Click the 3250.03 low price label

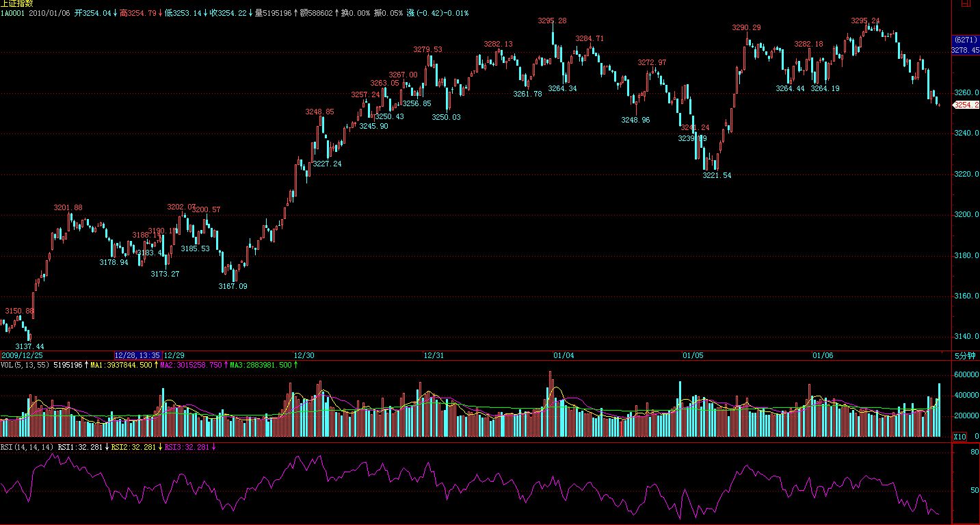[446, 117]
